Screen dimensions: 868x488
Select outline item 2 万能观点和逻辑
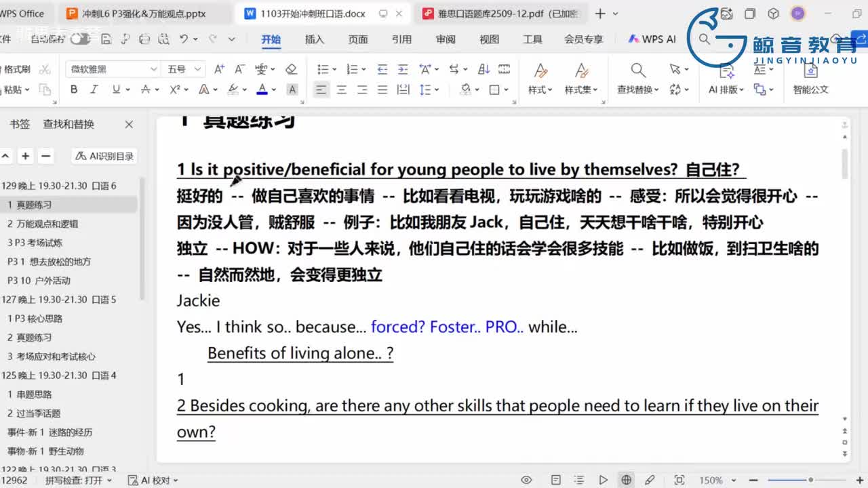tap(43, 224)
